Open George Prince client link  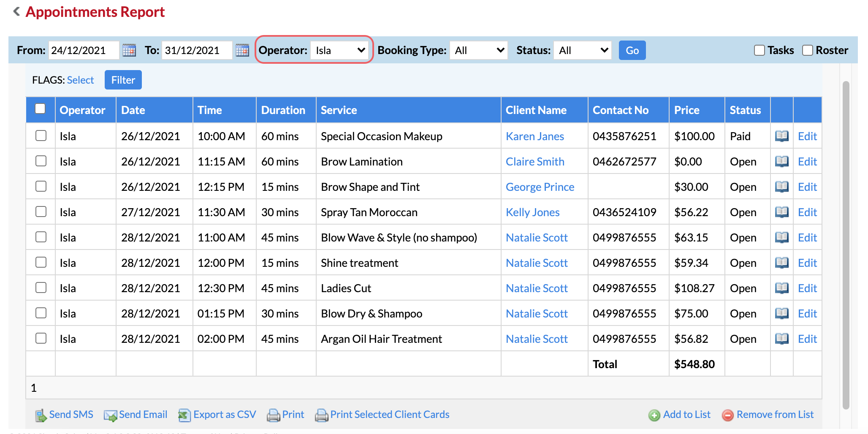[540, 187]
